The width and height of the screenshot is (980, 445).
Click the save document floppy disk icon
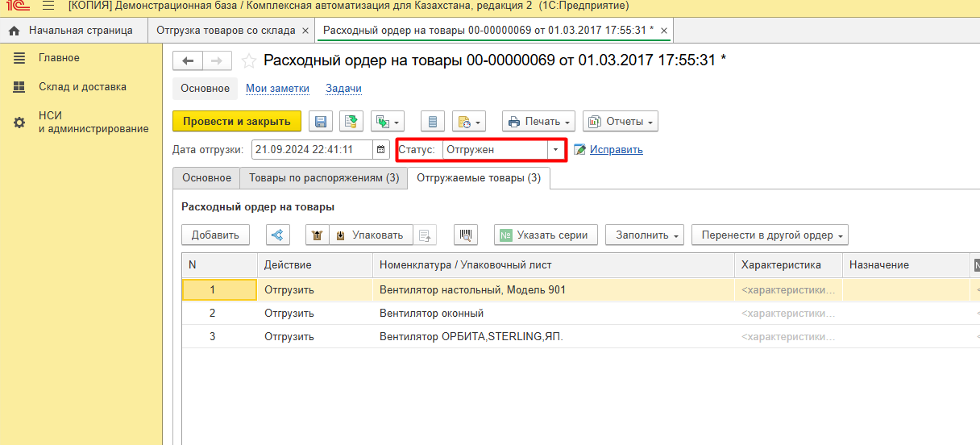321,122
